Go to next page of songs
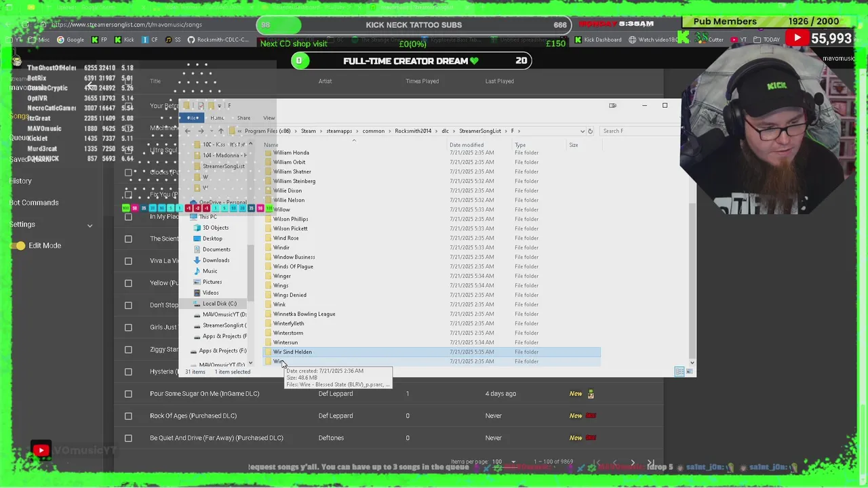Image resolution: width=868 pixels, height=488 pixels. (x=632, y=463)
